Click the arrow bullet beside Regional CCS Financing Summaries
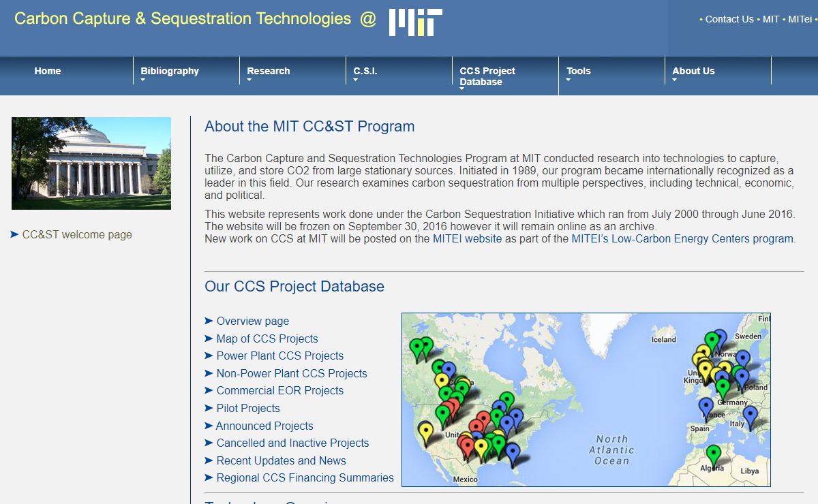The image size is (818, 504). (x=209, y=477)
